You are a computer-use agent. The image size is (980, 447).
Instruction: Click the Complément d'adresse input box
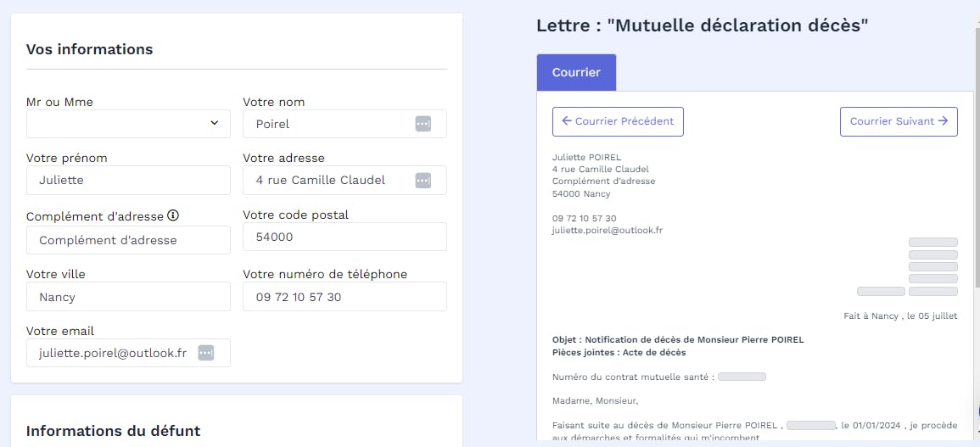click(128, 240)
